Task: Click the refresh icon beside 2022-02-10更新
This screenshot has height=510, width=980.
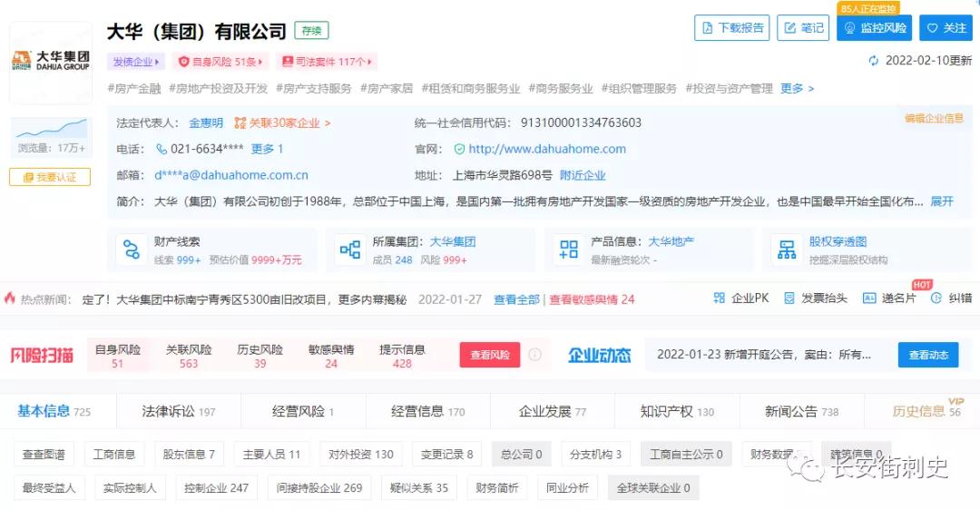Action: (873, 61)
